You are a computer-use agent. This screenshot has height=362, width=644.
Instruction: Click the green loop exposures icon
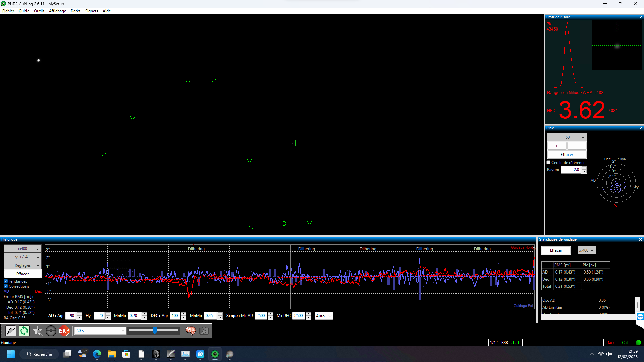click(24, 331)
